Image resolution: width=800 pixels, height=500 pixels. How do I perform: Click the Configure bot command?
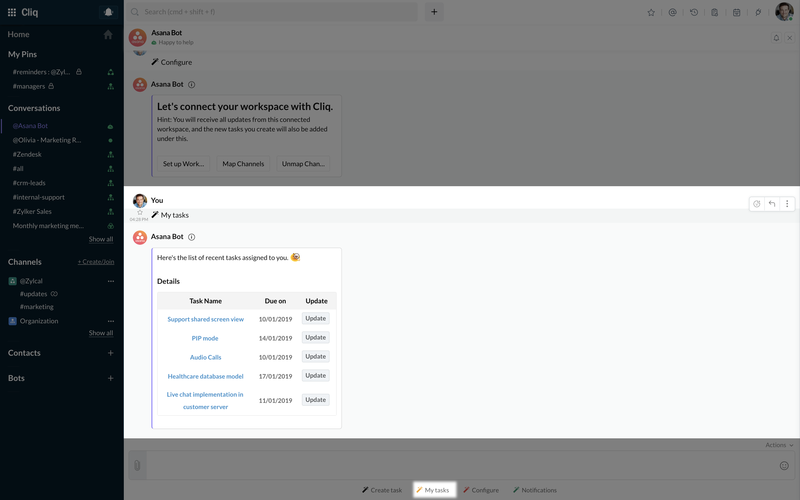point(481,490)
